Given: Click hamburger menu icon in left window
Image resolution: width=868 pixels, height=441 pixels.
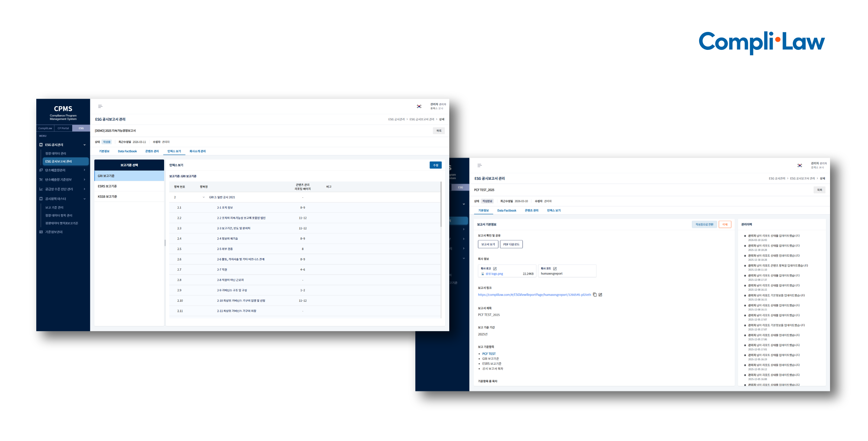Looking at the screenshot, I should (x=100, y=107).
